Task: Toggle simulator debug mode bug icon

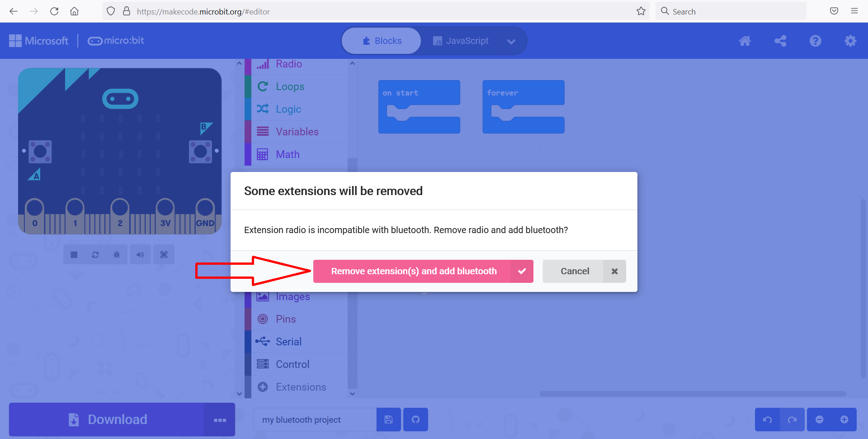Action: pyautogui.click(x=117, y=255)
